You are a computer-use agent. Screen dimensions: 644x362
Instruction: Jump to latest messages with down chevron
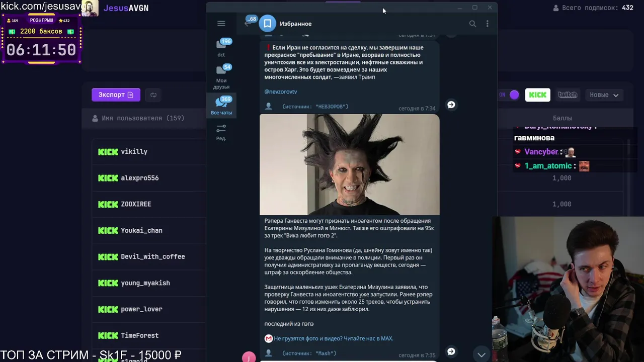481,354
